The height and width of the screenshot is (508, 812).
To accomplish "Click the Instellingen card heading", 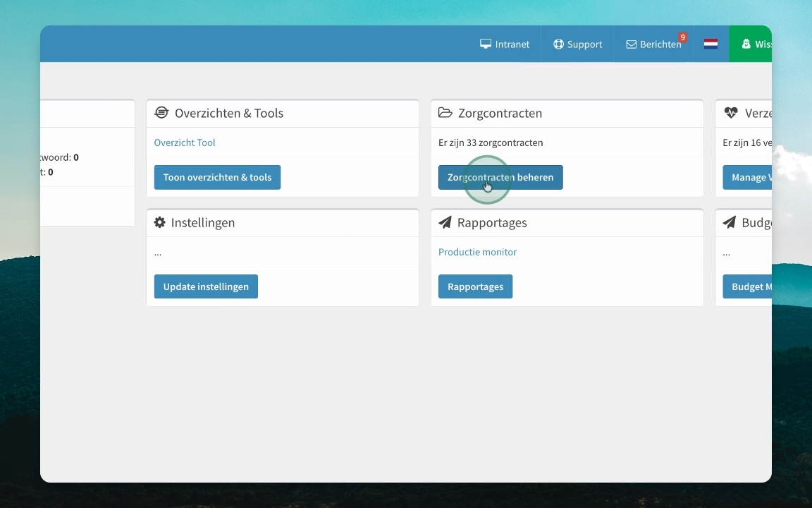I will [x=202, y=222].
